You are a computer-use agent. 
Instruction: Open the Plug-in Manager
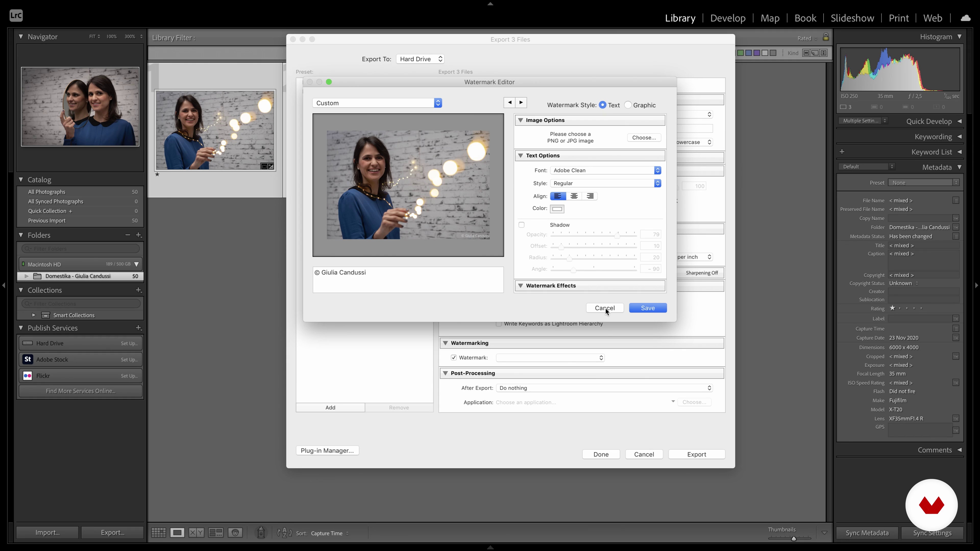[327, 450]
